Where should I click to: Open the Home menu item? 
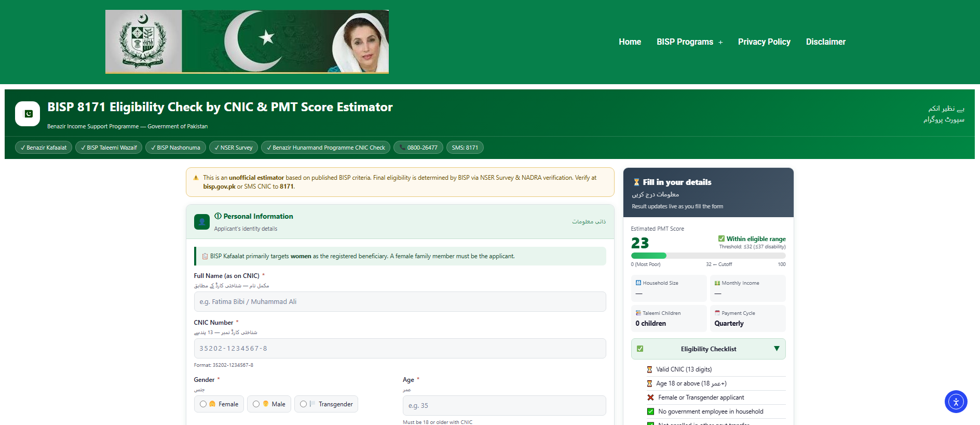click(x=630, y=42)
